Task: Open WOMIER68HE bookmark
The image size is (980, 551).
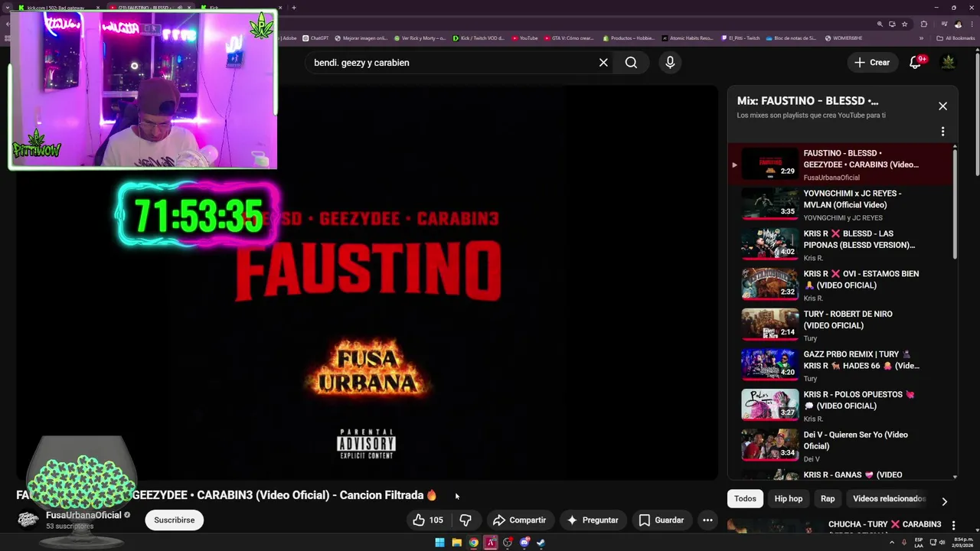Action: pyautogui.click(x=843, y=38)
